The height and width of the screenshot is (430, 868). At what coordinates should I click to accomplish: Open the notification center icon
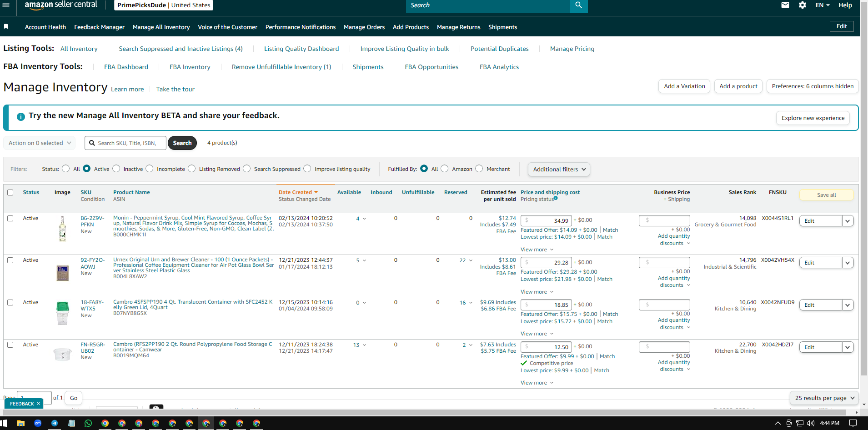point(853,423)
